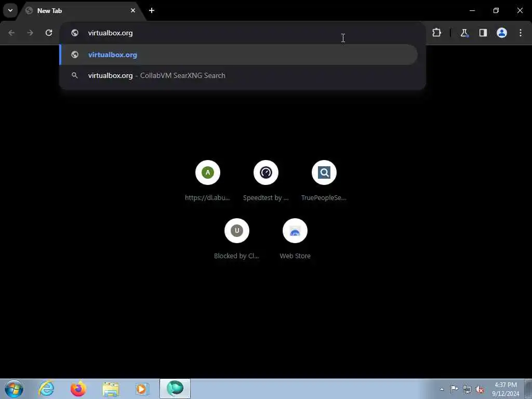The height and width of the screenshot is (399, 532).
Task: Close the New Tab tab
Action: (x=133, y=10)
